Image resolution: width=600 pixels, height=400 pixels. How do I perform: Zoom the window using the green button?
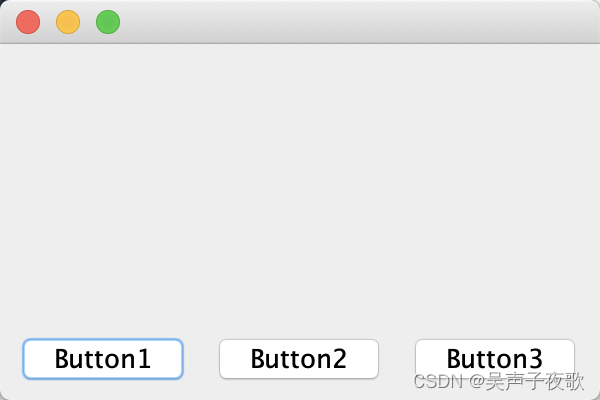pos(108,22)
